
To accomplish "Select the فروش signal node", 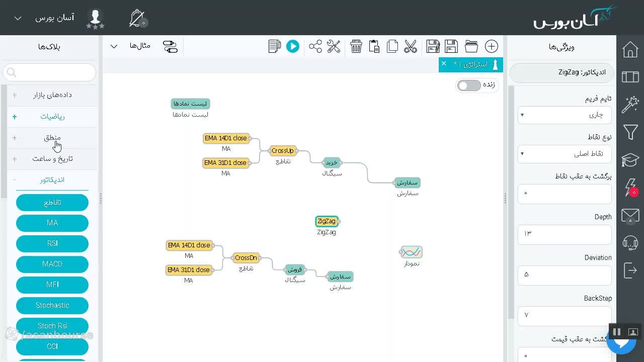I will click(295, 269).
